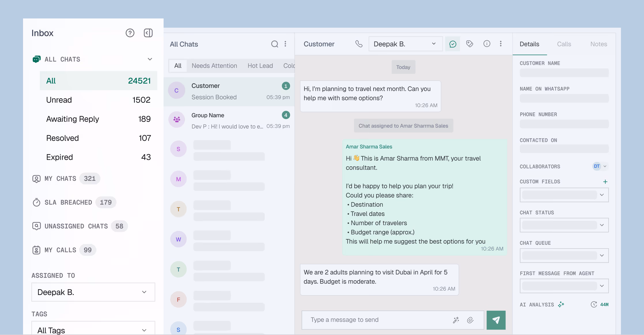
Task: Send message with paper plane button
Action: 496,320
